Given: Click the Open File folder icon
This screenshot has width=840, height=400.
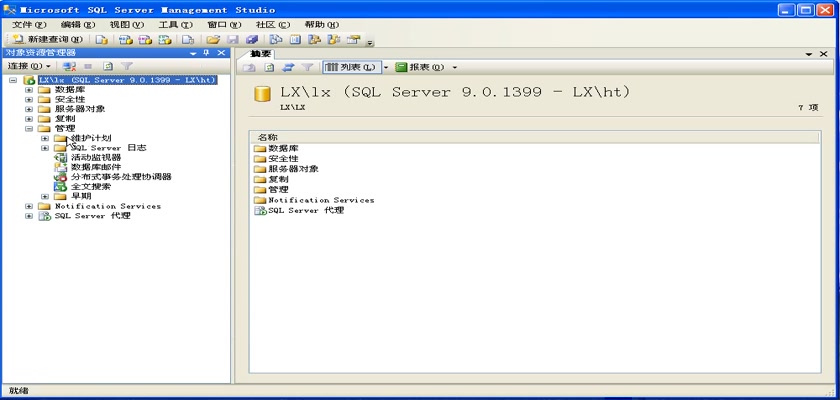Looking at the screenshot, I should (x=213, y=40).
